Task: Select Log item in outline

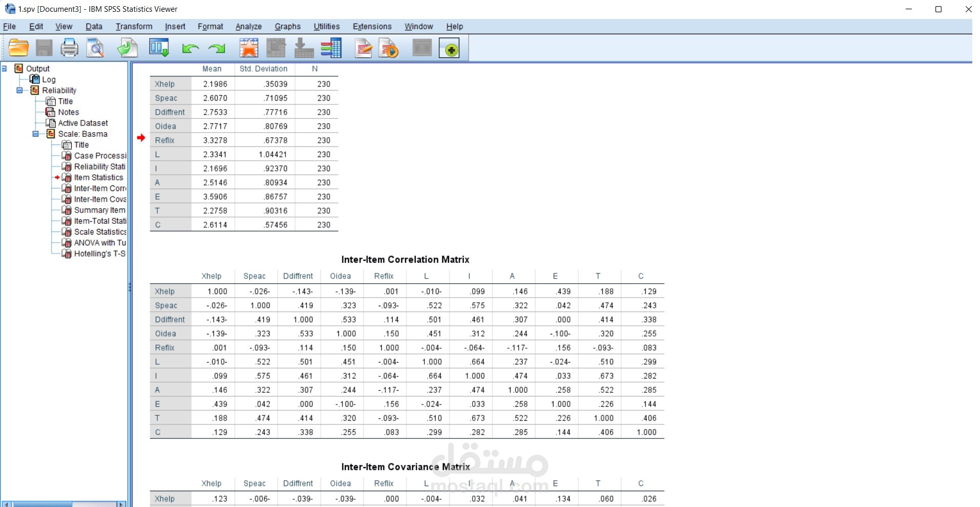Action: tap(49, 79)
